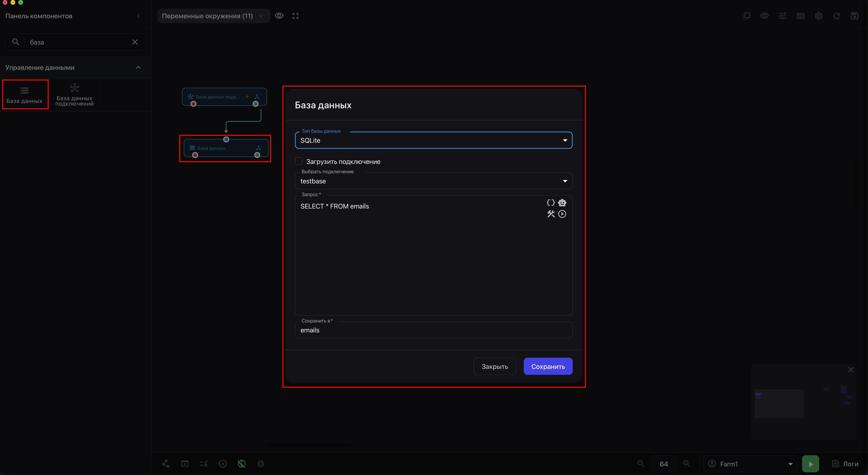Screen dimensions: 868x475
Task: Click into the Запрос query text area
Action: pos(434,255)
